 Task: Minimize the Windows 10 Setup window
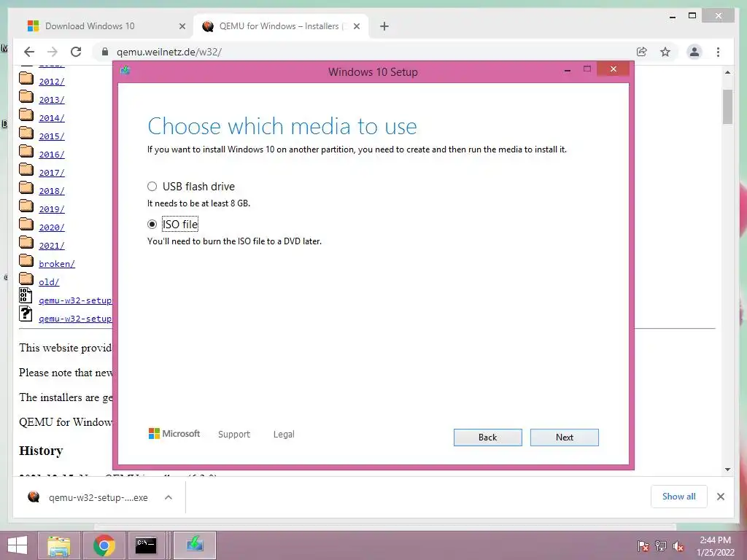click(567, 70)
